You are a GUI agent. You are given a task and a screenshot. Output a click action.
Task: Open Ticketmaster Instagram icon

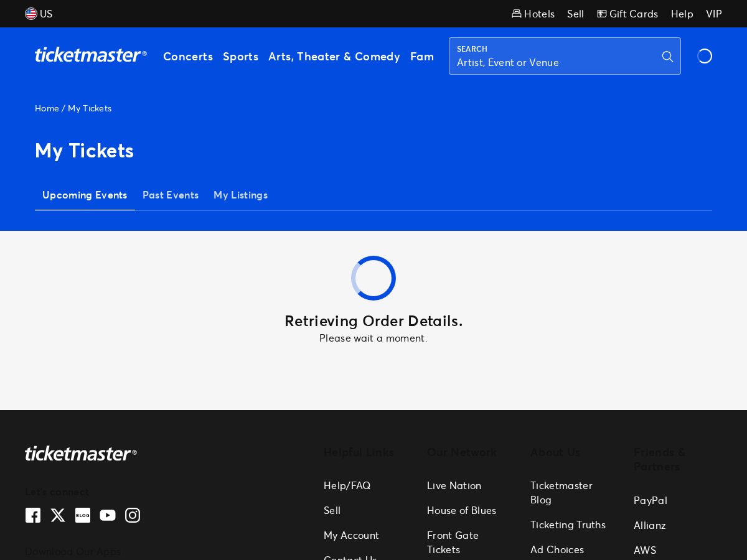coord(133,515)
